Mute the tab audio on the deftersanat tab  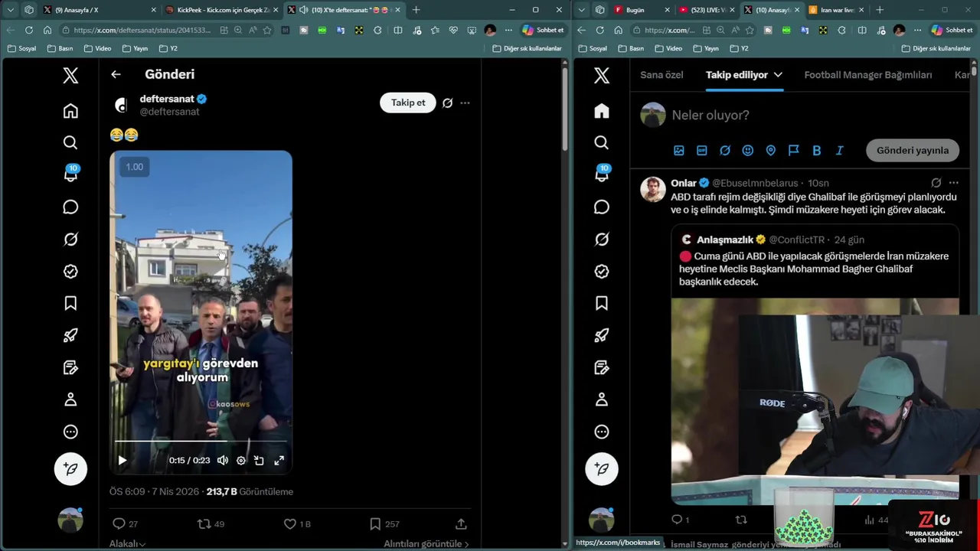coord(303,10)
